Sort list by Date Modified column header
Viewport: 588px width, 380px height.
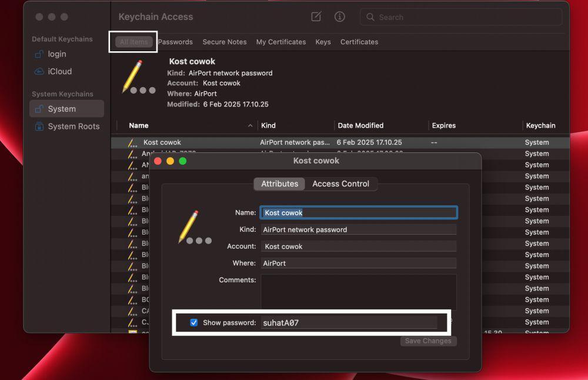[381, 126]
